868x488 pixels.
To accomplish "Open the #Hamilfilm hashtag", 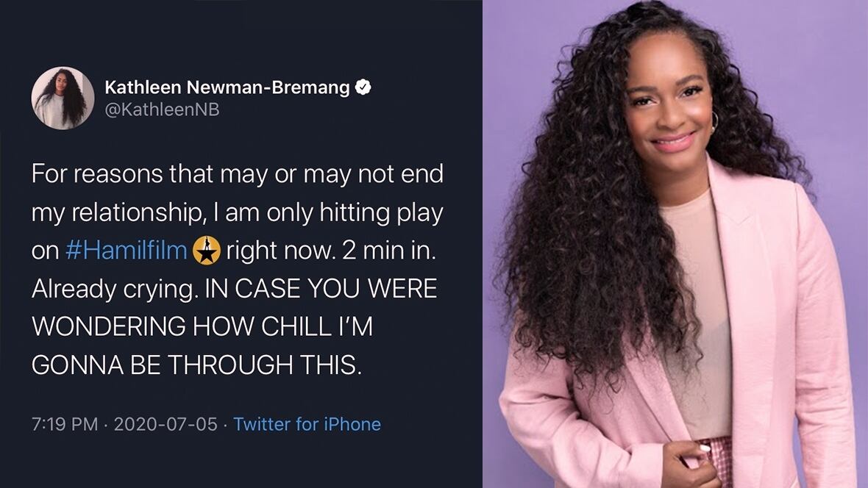I will (127, 251).
